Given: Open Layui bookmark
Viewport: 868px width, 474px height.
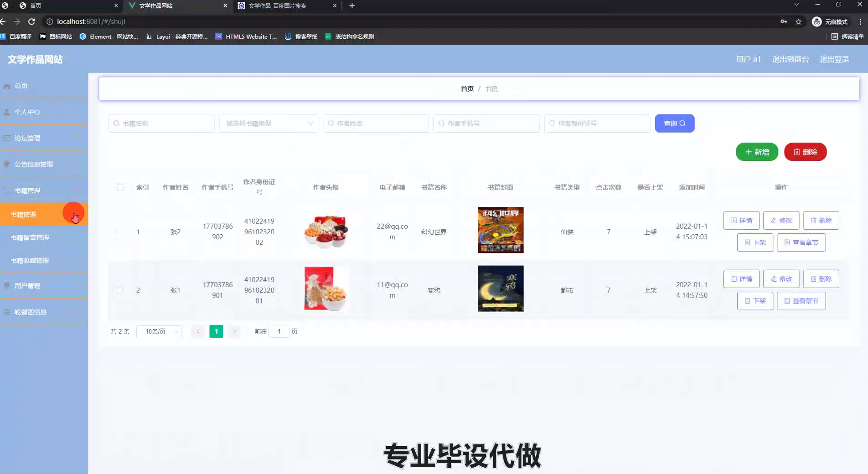Looking at the screenshot, I should pyautogui.click(x=176, y=36).
